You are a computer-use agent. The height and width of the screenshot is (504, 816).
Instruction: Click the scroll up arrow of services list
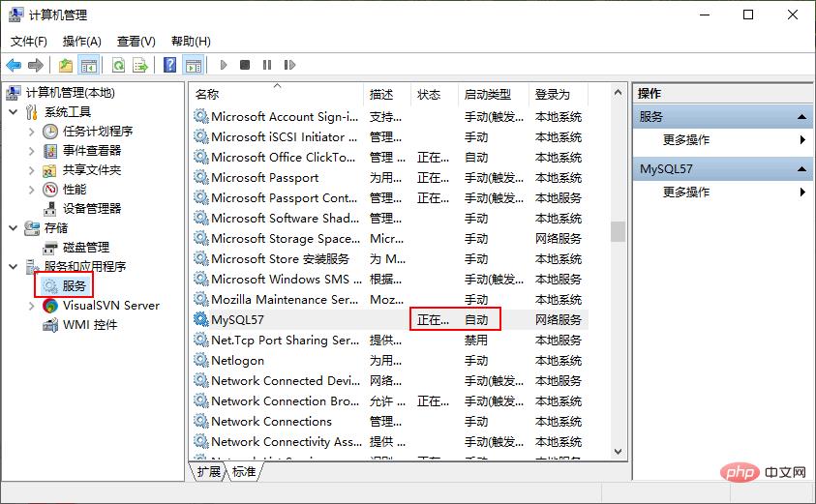pos(618,93)
